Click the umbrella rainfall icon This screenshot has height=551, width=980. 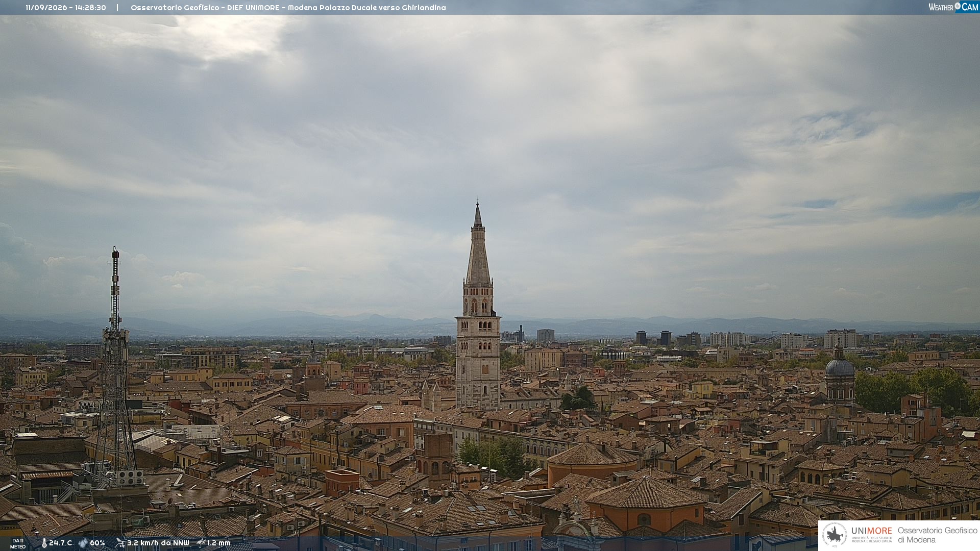point(201,543)
